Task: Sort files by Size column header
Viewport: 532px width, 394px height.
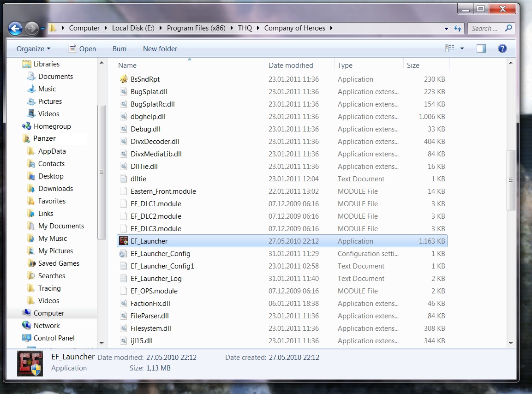Action: point(413,66)
